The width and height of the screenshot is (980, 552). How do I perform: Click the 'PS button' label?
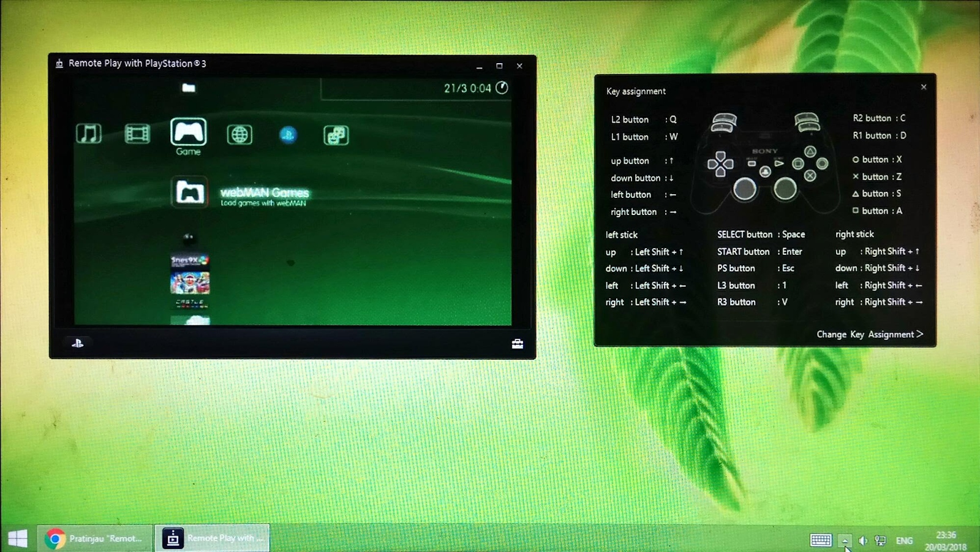[736, 268]
